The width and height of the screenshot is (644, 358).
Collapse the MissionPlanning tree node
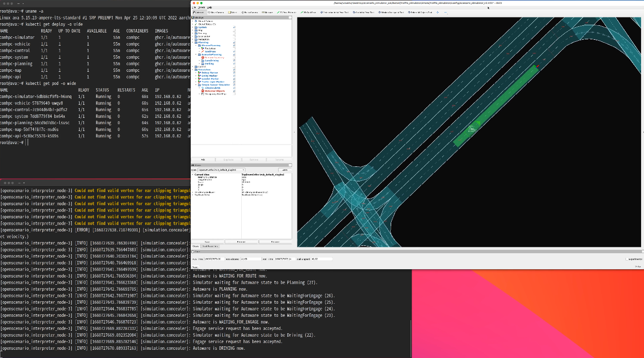(x=196, y=46)
